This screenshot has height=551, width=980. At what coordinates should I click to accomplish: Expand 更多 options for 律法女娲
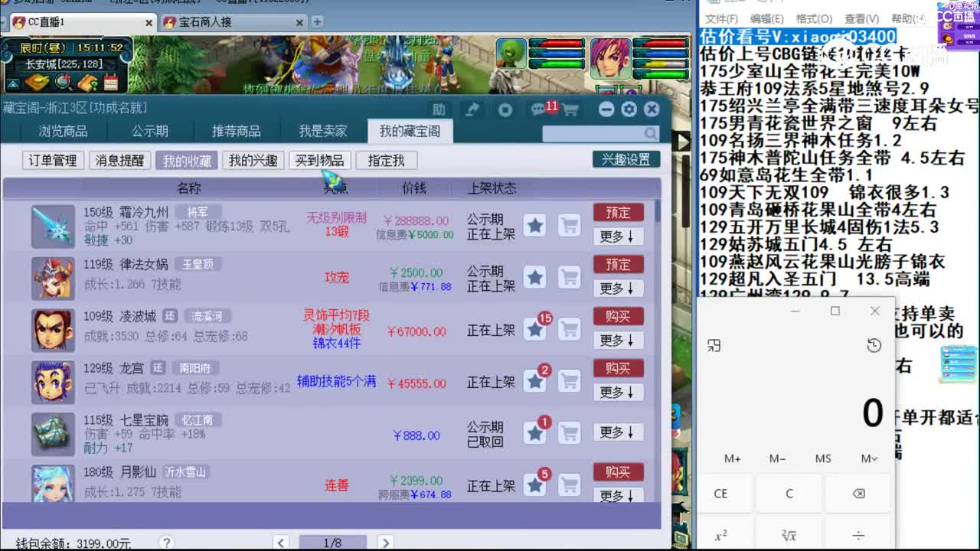(618, 289)
